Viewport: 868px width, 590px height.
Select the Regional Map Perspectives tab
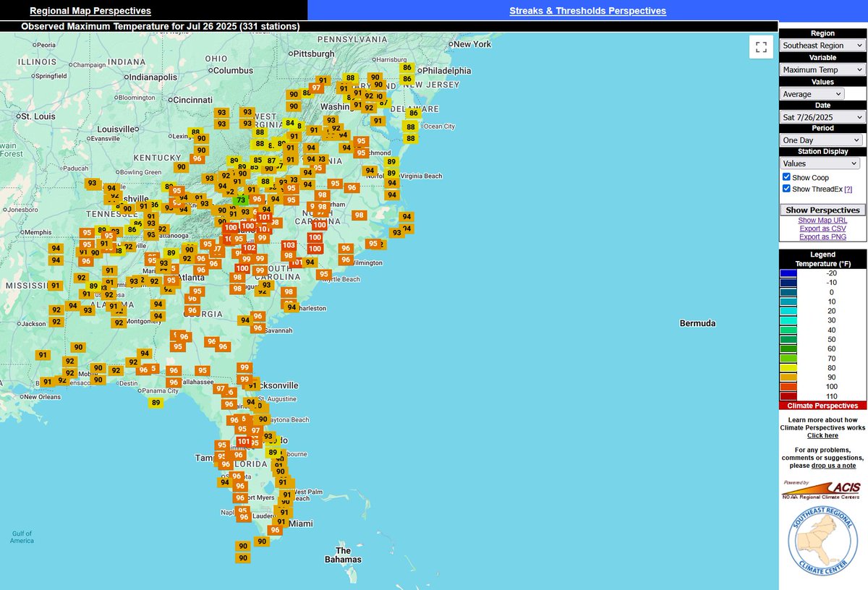[x=89, y=10]
